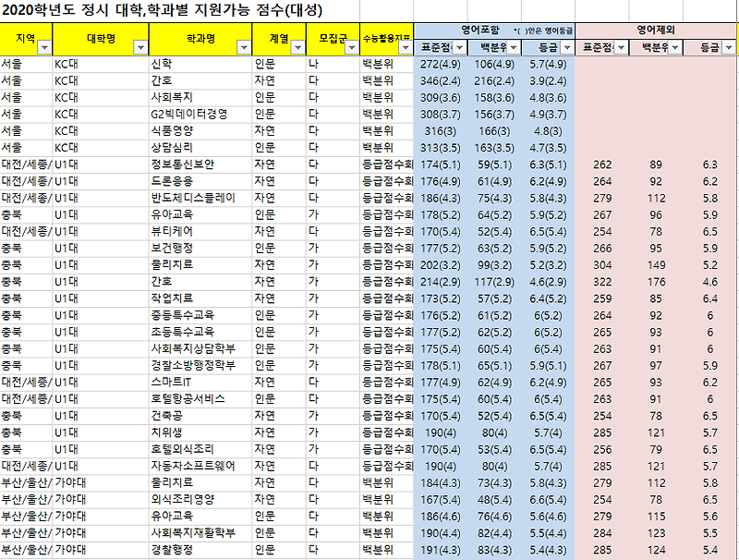Click the 반도체디스플레이 cell
Screen dimensions: 739x560
coord(200,198)
